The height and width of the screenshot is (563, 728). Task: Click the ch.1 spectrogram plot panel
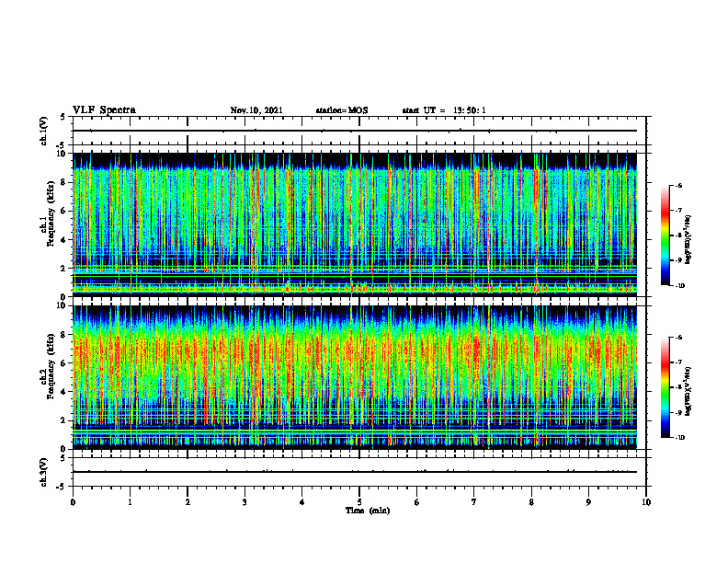355,224
